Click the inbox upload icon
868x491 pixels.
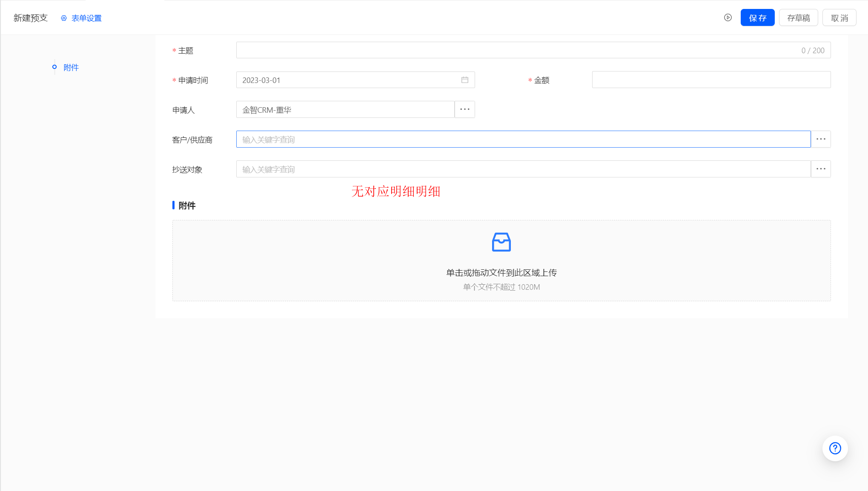(x=501, y=242)
